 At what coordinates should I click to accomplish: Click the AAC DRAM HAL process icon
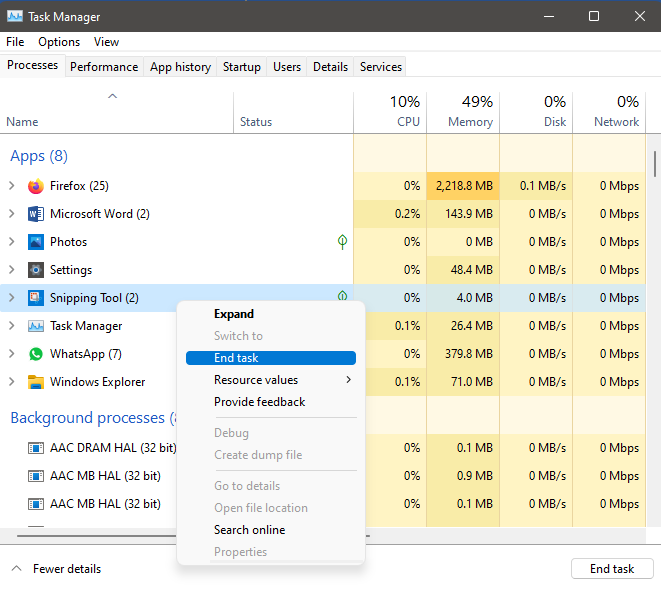tap(36, 448)
